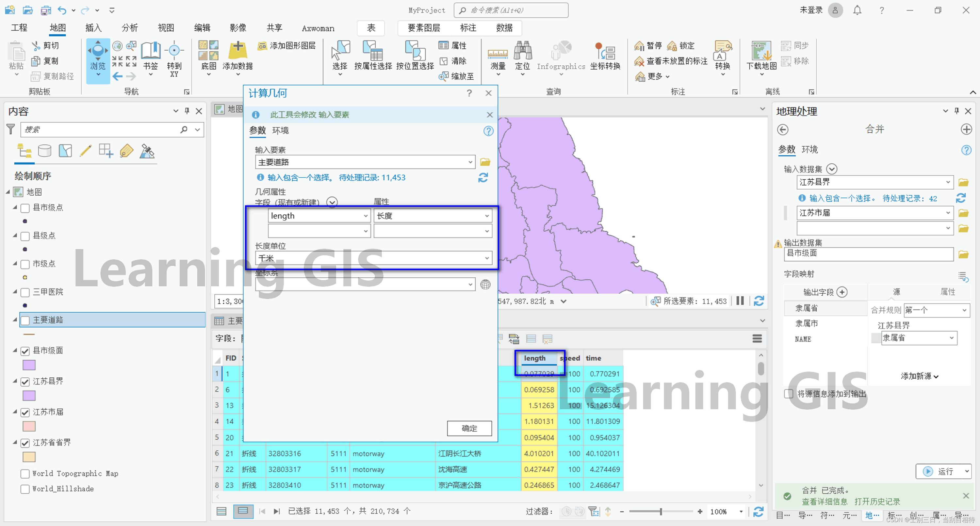Click the coordinate system globe icon
Viewport: 980px width, 526px height.
[485, 285]
